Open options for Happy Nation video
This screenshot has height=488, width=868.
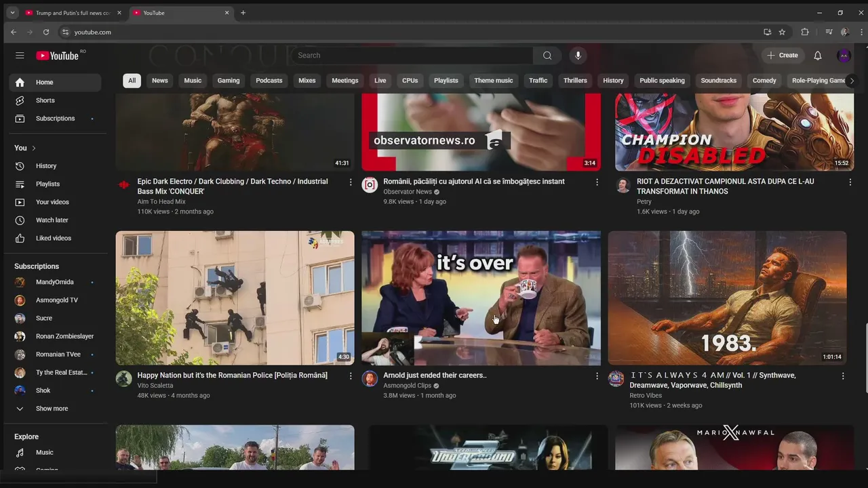pyautogui.click(x=351, y=376)
